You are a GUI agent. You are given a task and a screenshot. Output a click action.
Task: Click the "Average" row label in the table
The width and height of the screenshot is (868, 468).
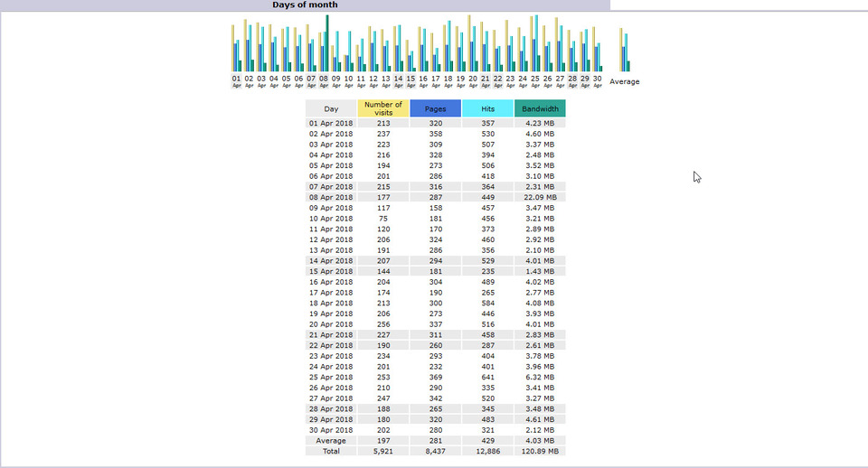click(x=331, y=440)
